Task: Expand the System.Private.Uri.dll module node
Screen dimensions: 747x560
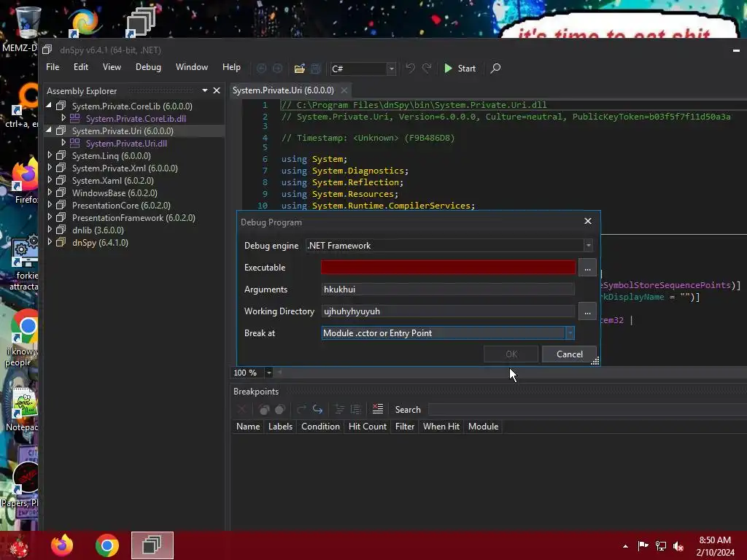Action: (x=63, y=142)
